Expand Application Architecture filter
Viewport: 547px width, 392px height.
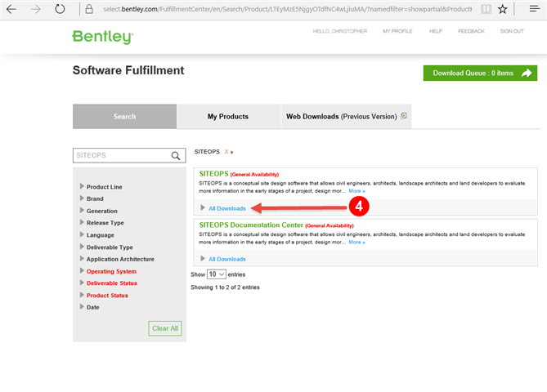click(x=117, y=259)
